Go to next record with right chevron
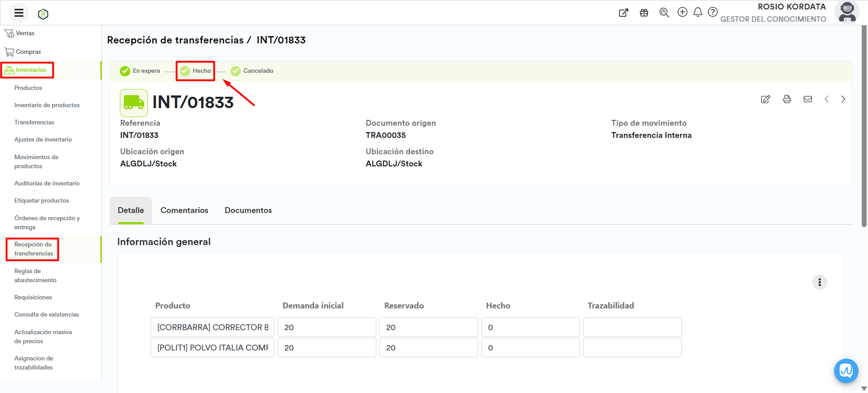Image resolution: width=868 pixels, height=393 pixels. [x=843, y=99]
